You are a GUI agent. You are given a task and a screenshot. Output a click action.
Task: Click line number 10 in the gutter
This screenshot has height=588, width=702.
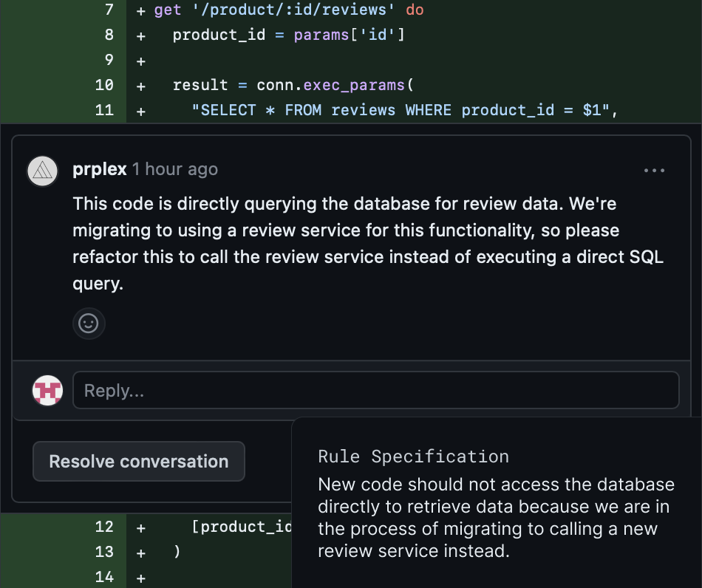[104, 85]
